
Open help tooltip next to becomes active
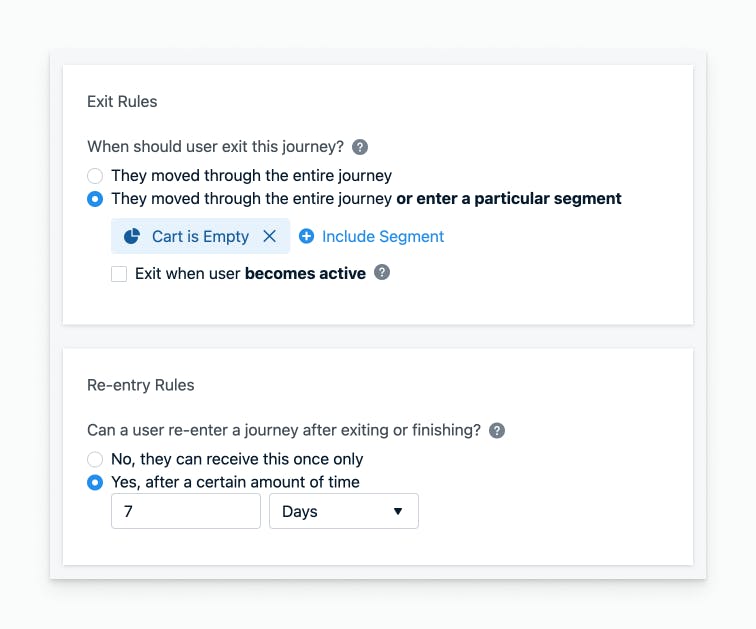click(382, 272)
